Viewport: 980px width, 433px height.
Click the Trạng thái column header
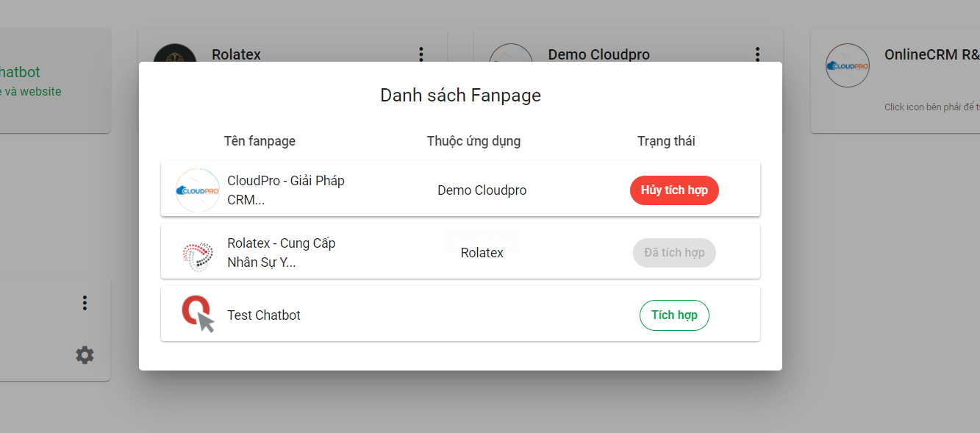click(666, 141)
